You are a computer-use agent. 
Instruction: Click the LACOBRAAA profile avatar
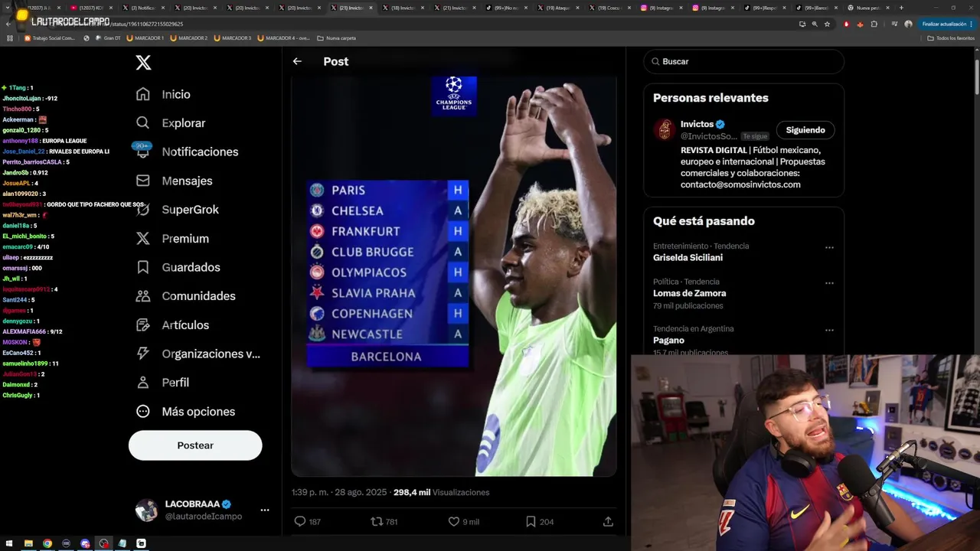pos(146,510)
